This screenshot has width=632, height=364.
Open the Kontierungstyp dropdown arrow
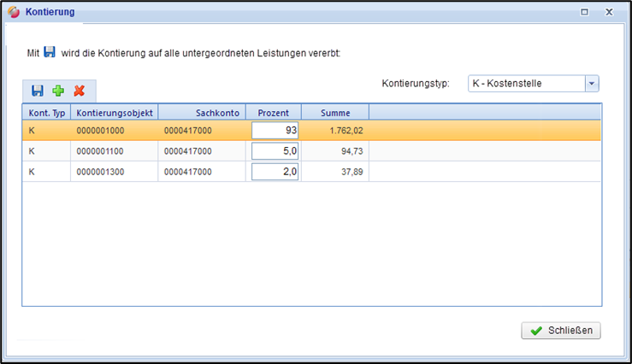(x=591, y=83)
